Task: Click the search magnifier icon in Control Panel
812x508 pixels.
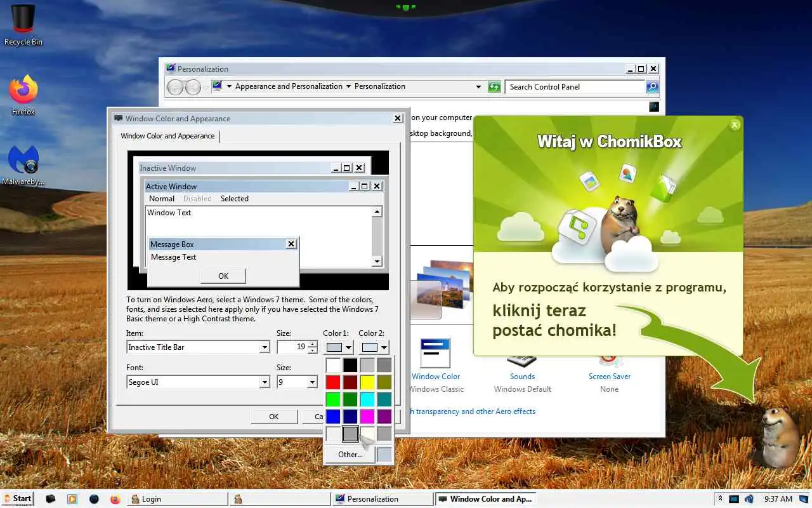Action: point(652,87)
